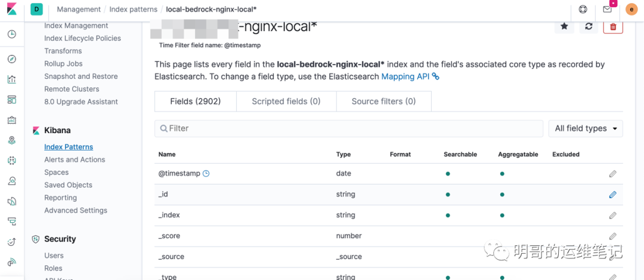The width and height of the screenshot is (644, 280).
Task: Click the Kibana logo icon
Action: pos(11,9)
